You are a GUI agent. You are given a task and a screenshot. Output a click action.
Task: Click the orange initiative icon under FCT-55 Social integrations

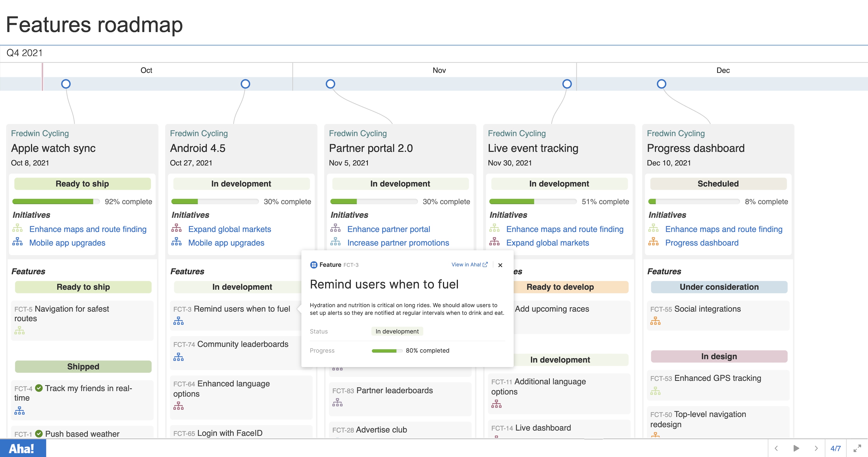tap(656, 321)
